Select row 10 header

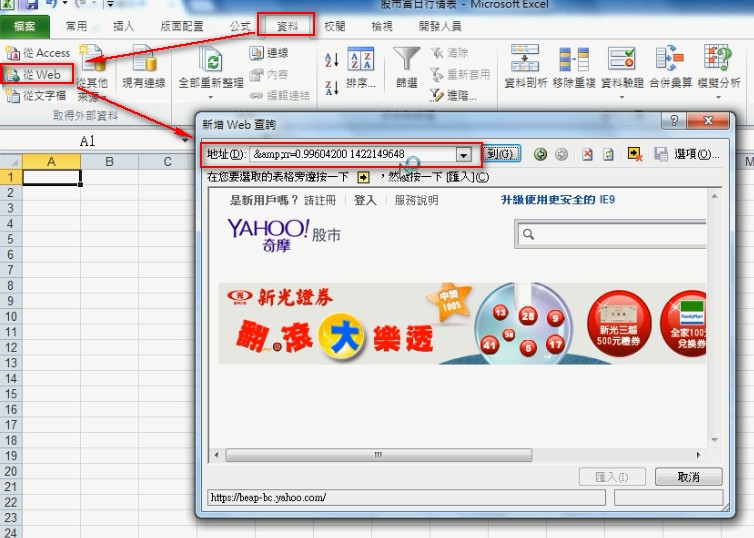pyautogui.click(x=11, y=317)
